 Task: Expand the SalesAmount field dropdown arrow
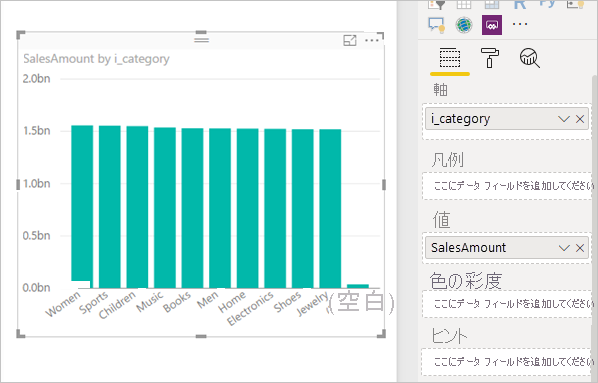point(564,248)
